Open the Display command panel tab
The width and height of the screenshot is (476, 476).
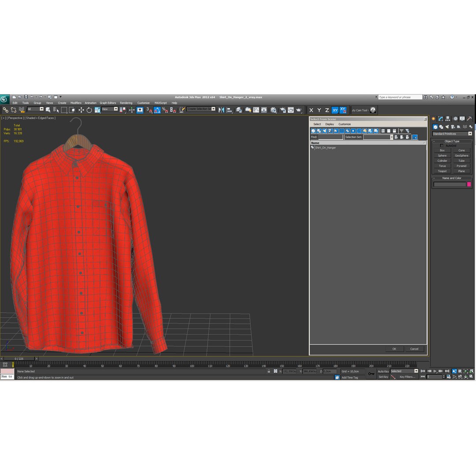462,119
